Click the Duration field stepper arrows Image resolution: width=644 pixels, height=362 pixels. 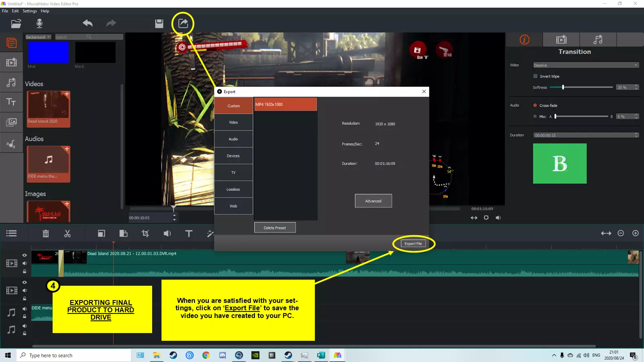[636, 135]
